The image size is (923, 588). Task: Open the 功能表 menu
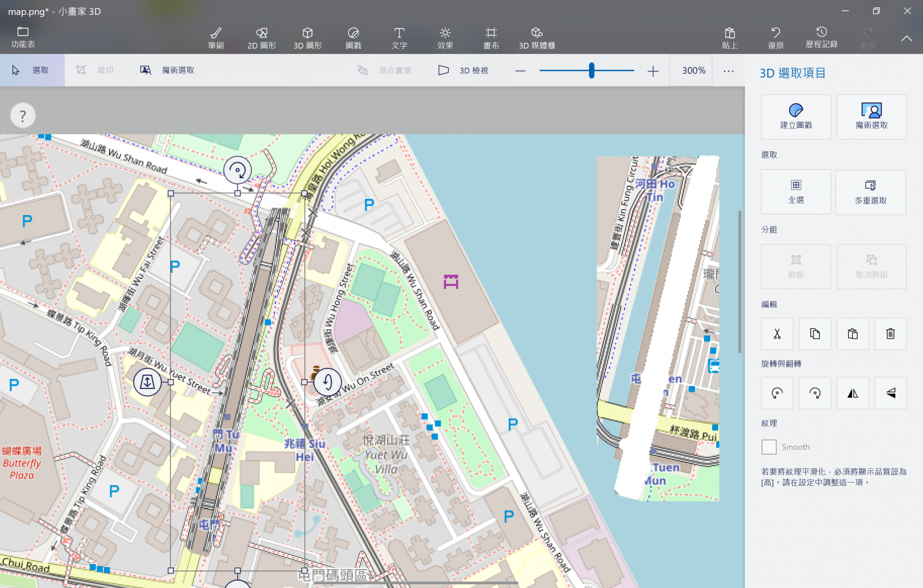click(x=23, y=37)
